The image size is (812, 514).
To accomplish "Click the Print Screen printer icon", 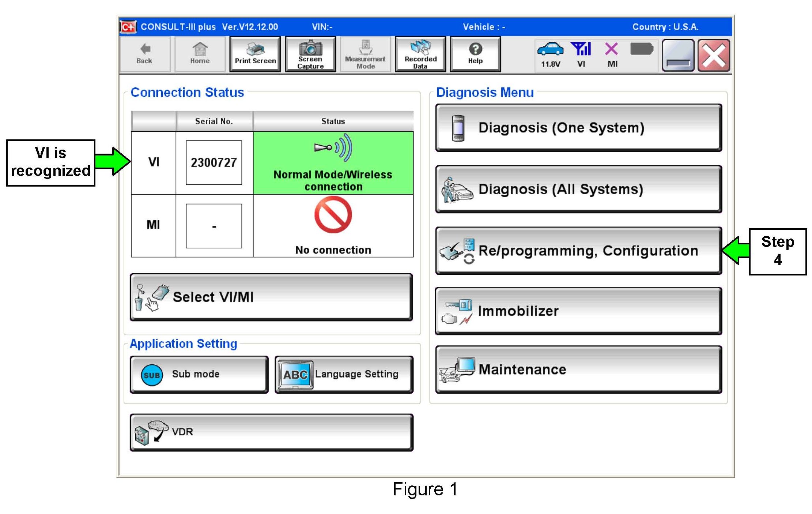I will click(x=255, y=49).
